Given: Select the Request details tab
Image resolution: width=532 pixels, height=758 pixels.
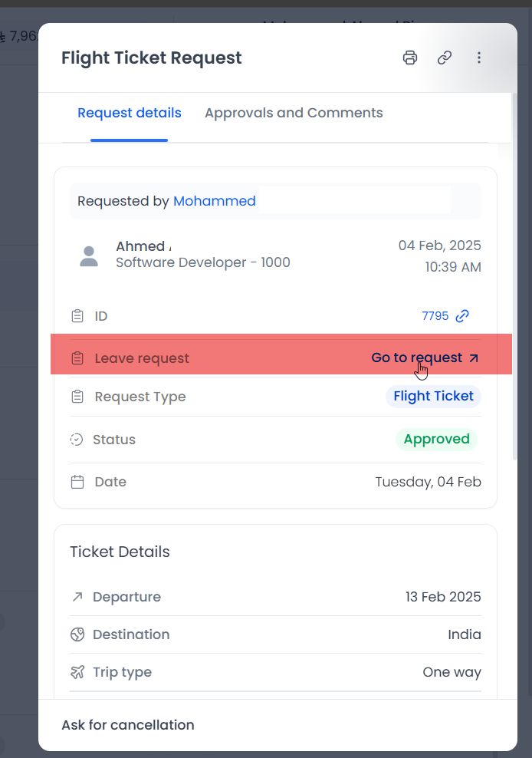Looking at the screenshot, I should pos(129,113).
